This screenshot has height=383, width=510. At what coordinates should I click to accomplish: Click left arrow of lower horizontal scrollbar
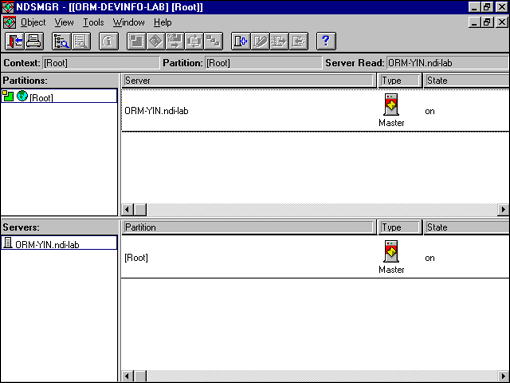point(127,376)
